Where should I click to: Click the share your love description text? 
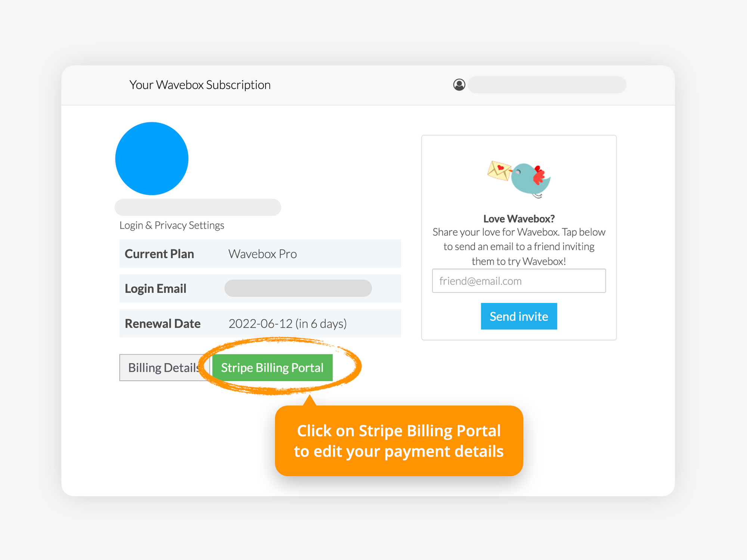click(519, 246)
